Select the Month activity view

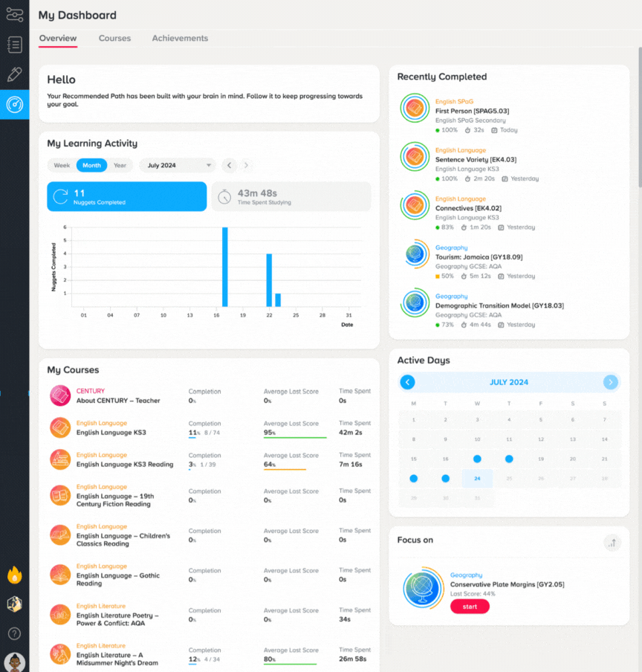pyautogui.click(x=91, y=166)
